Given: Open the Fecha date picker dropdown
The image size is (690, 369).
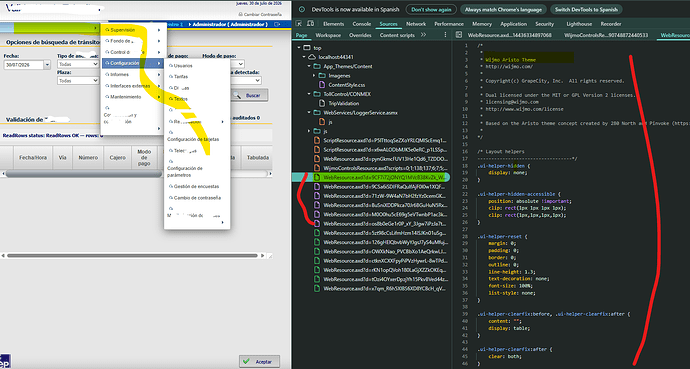Looking at the screenshot, I should [47, 65].
